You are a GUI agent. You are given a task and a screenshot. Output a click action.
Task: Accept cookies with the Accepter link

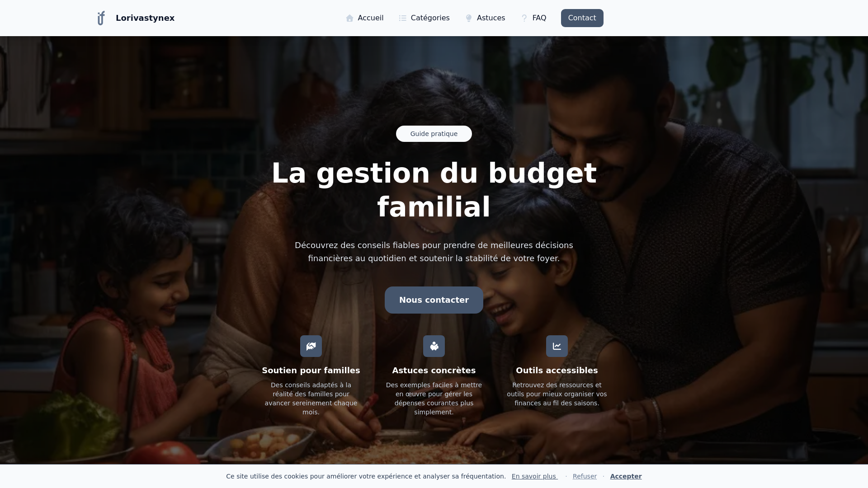point(626,476)
